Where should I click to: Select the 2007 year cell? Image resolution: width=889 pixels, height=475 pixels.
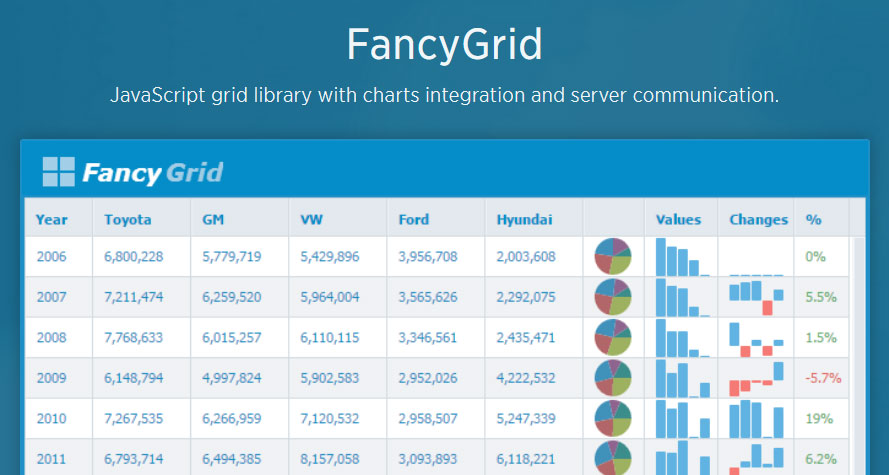tap(58, 297)
